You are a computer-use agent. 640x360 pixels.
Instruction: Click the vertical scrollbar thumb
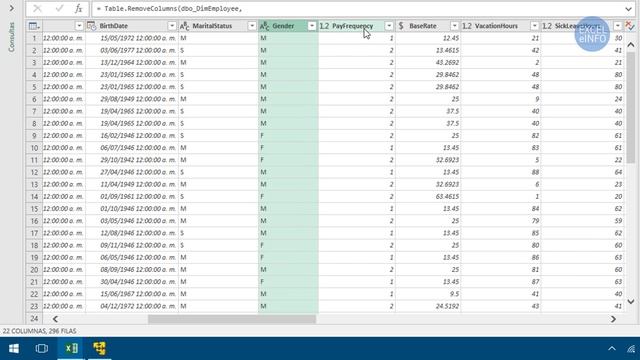coord(631,107)
